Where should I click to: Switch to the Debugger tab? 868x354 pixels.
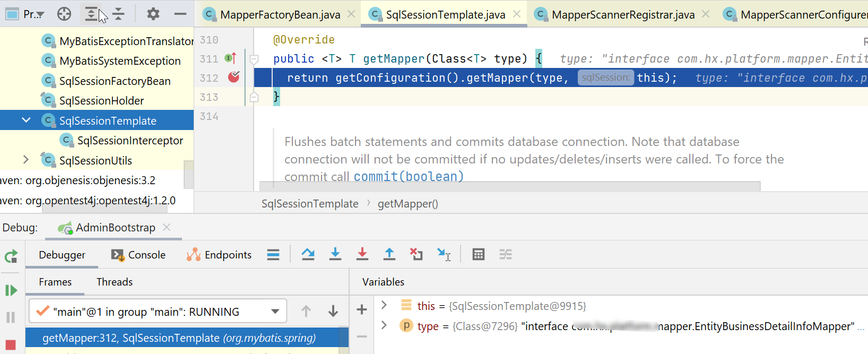click(62, 255)
